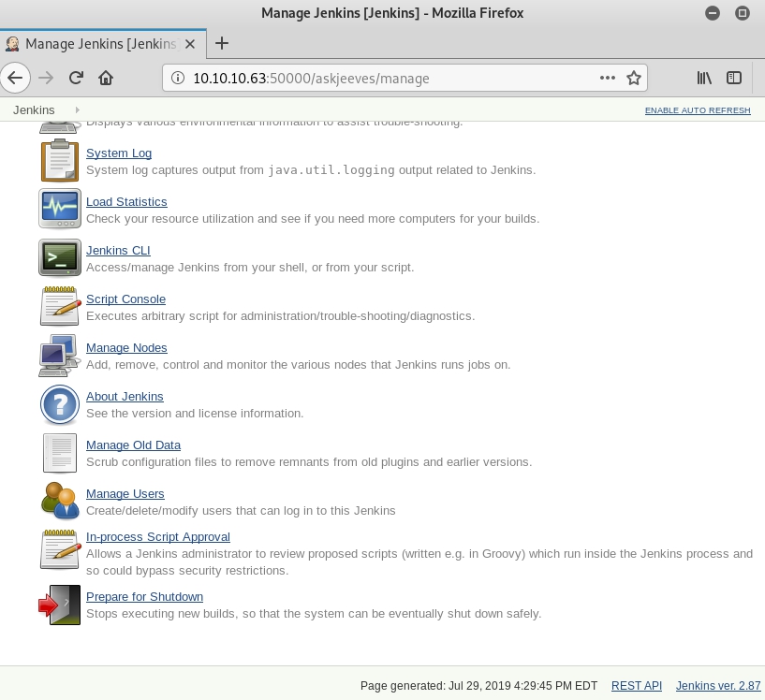The image size is (765, 700).
Task: Click the Jenkins CLI terminal icon
Action: pyautogui.click(x=60, y=257)
